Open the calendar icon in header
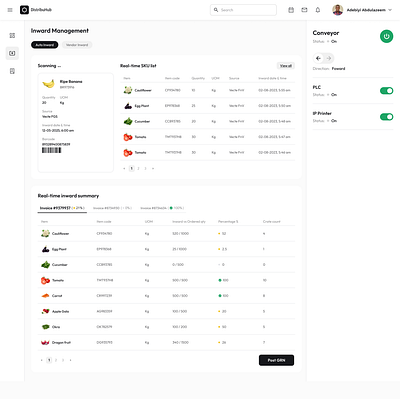This screenshot has height=399, width=400. pos(291,10)
